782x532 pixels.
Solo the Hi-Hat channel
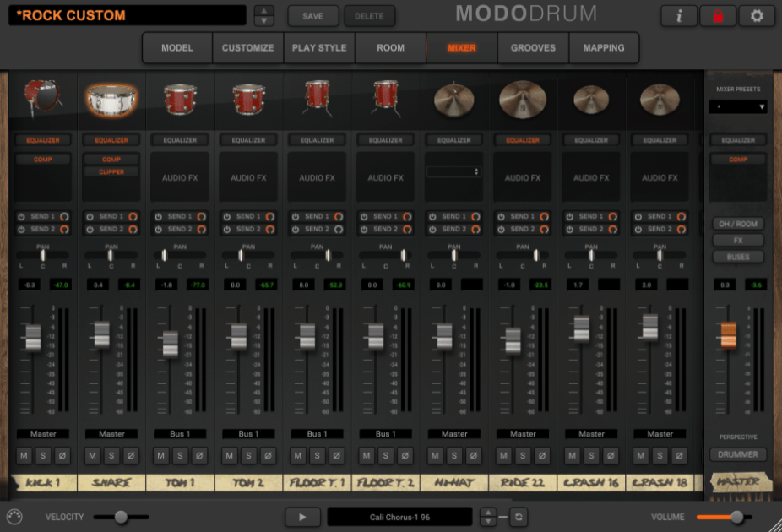coord(453,455)
